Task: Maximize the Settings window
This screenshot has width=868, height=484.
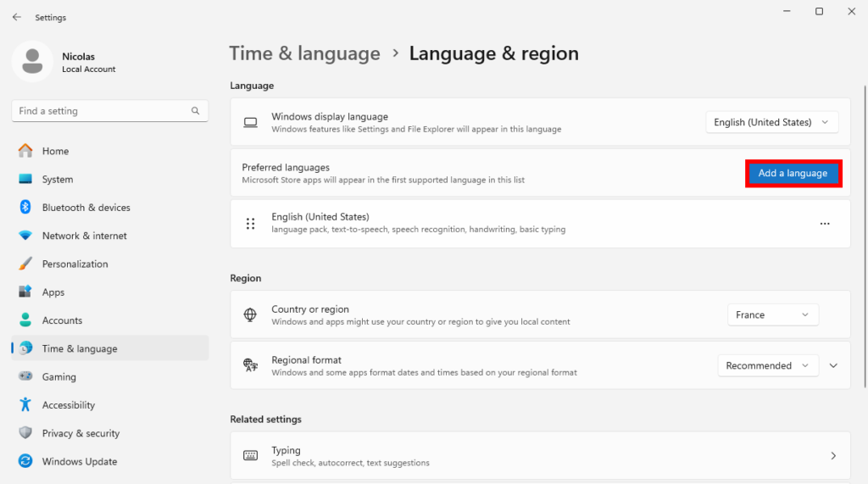Action: tap(820, 11)
